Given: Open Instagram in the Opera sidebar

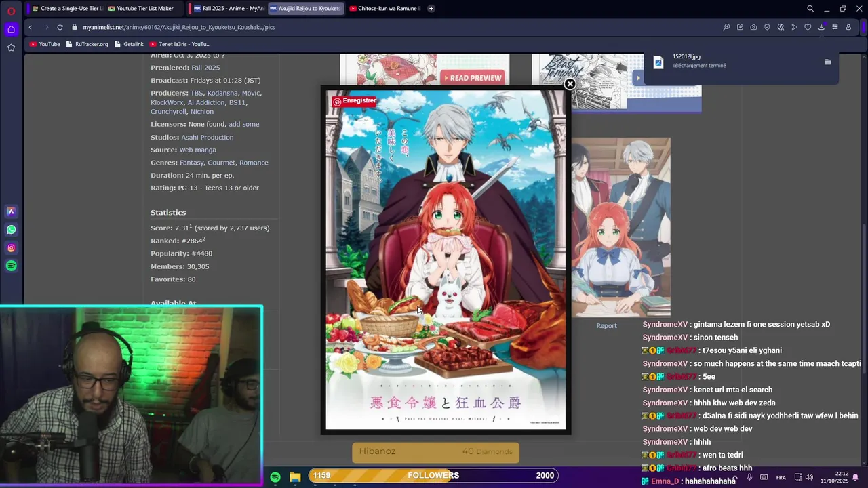Looking at the screenshot, I should 11,248.
